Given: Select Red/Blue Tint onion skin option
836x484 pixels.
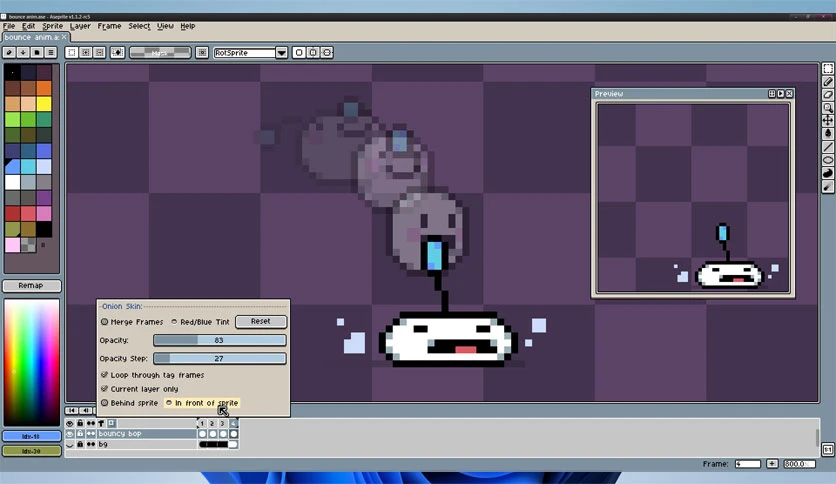Looking at the screenshot, I should coord(200,322).
